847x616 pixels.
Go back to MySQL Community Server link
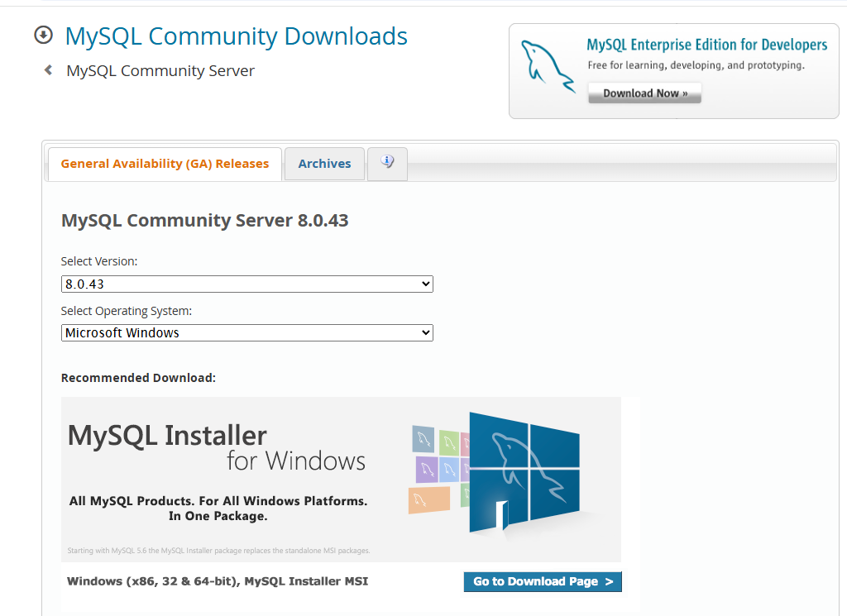point(160,71)
